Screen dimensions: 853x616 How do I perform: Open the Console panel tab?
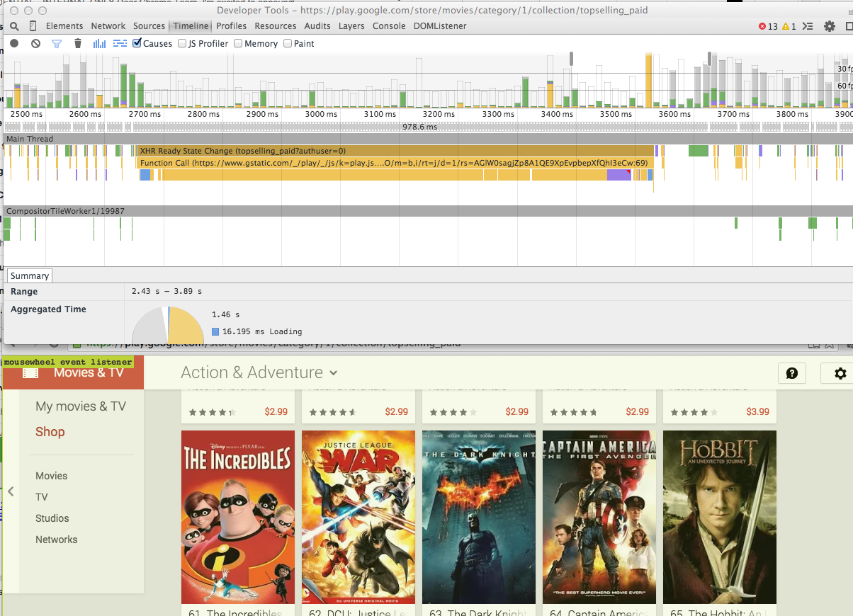click(x=389, y=26)
